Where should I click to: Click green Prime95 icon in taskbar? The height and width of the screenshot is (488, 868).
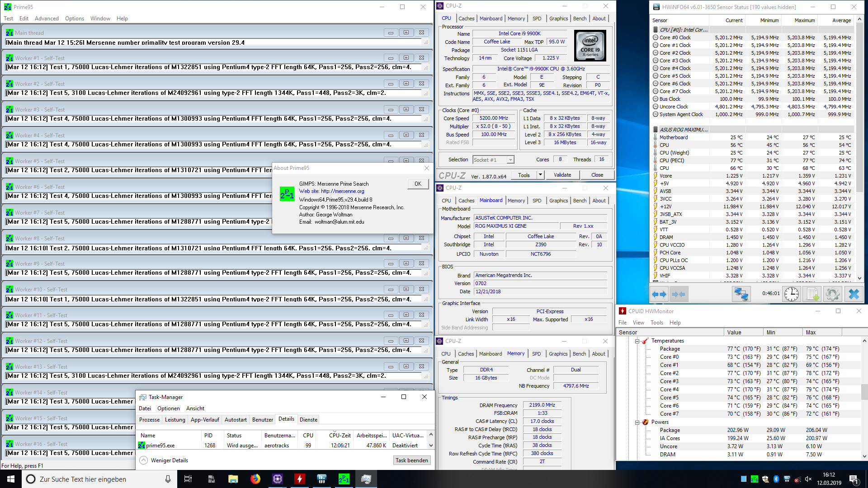coord(344,479)
